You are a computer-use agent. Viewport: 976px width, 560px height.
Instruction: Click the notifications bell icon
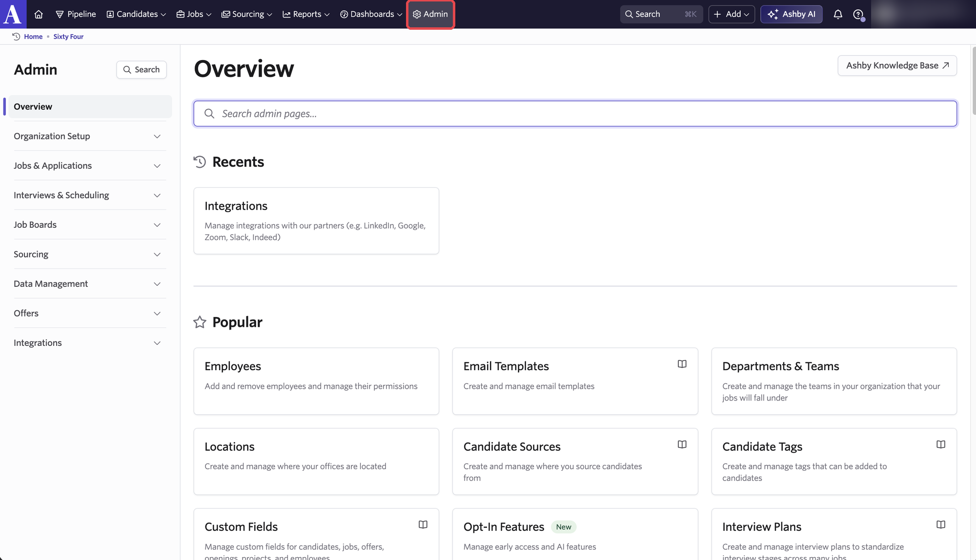pyautogui.click(x=838, y=14)
